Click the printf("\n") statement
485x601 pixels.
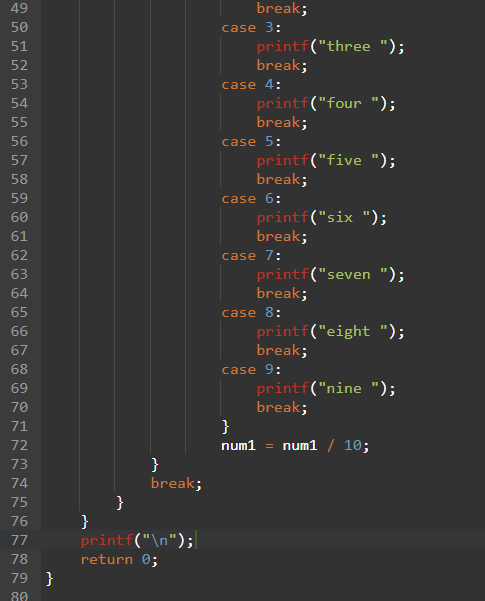(137, 540)
